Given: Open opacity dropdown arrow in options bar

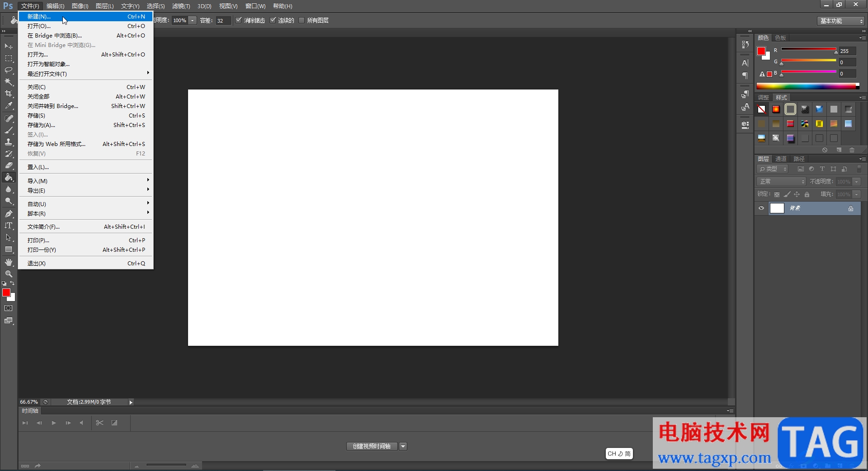Looking at the screenshot, I should coord(193,20).
